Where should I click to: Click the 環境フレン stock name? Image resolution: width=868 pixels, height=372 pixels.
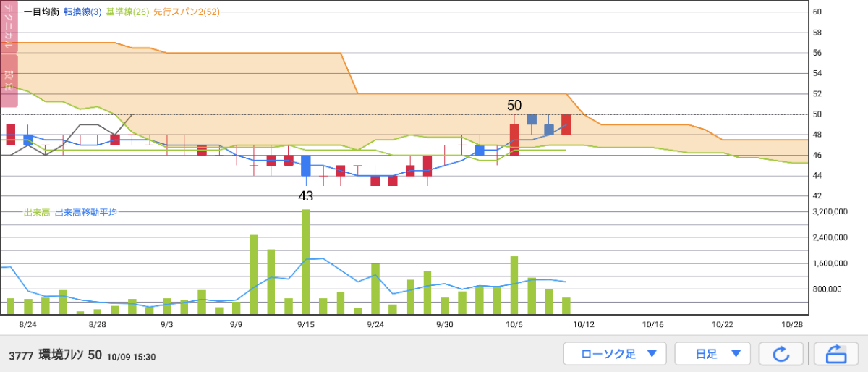(x=61, y=355)
